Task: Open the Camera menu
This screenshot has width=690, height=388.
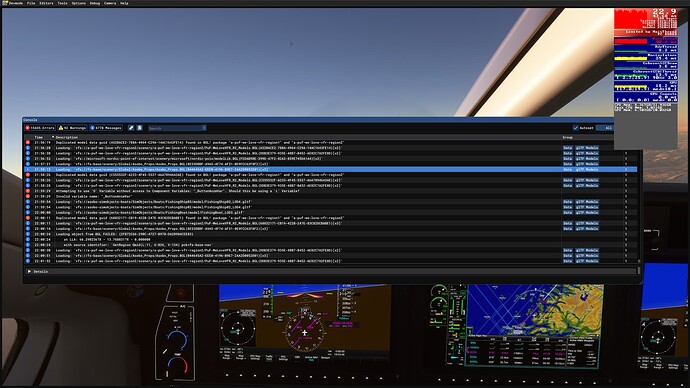Action: point(110,3)
